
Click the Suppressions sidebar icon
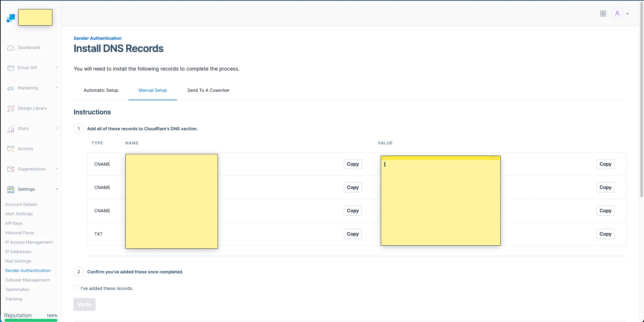11,169
